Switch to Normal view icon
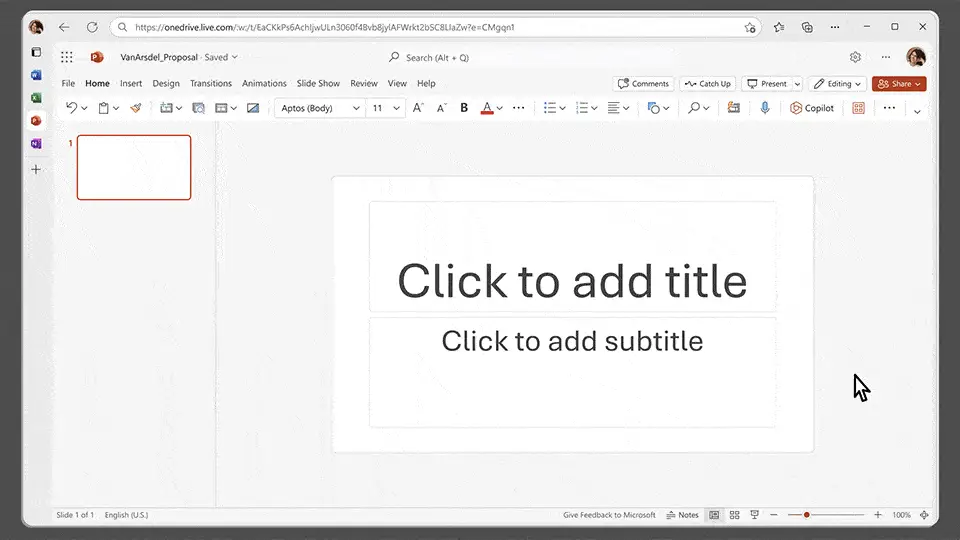The height and width of the screenshot is (540, 960). coord(714,515)
